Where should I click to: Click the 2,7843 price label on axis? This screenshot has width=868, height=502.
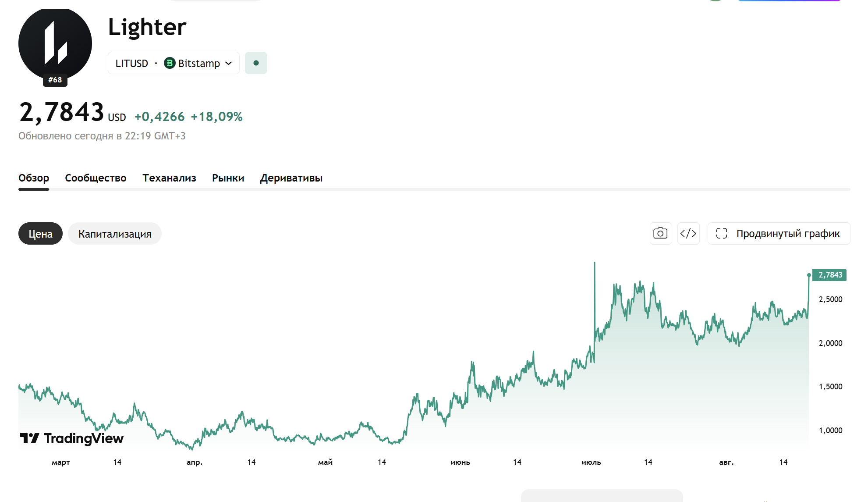pyautogui.click(x=829, y=275)
